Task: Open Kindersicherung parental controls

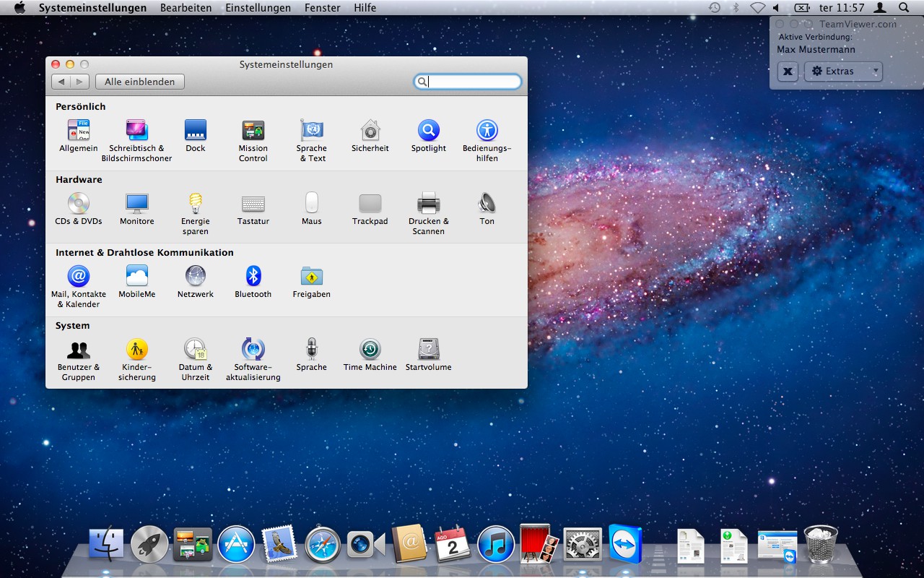Action: click(137, 360)
